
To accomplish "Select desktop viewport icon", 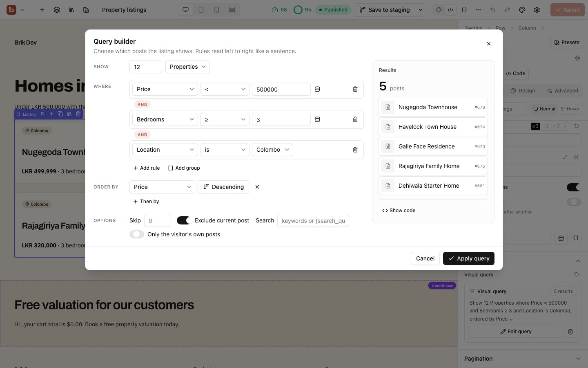I will 186,10.
